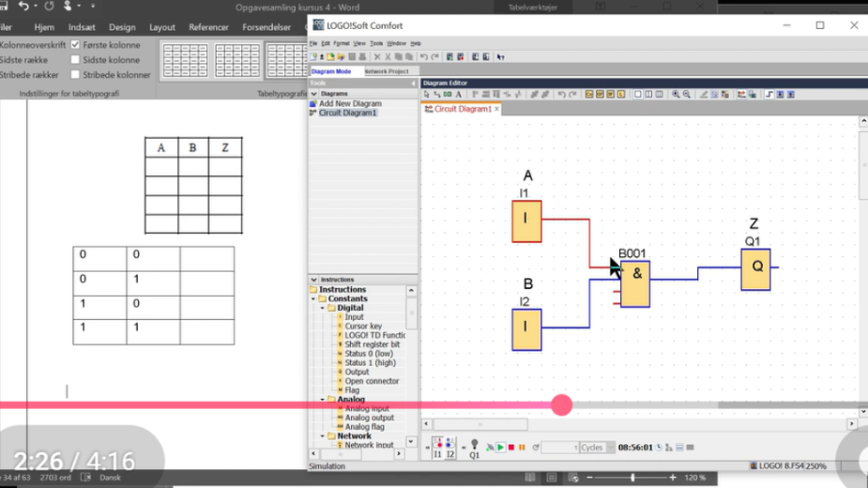Click the context help pointer icon
868x488 pixels.
point(500,57)
